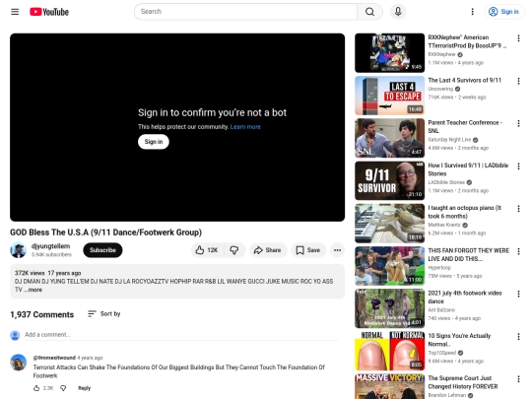Open options for Supreme Court video
532x399 pixels.
click(x=518, y=379)
